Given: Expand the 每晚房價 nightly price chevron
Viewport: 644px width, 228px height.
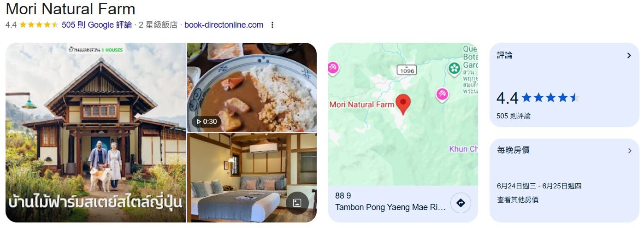Looking at the screenshot, I should [x=630, y=151].
